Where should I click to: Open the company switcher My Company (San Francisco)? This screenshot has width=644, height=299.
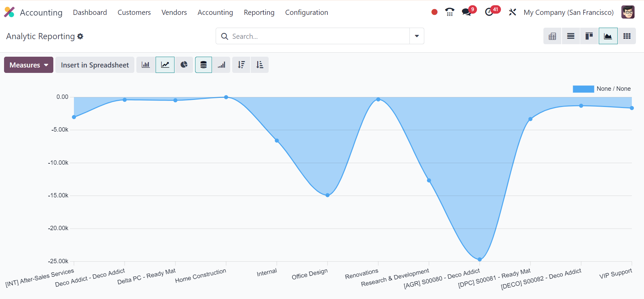point(569,12)
